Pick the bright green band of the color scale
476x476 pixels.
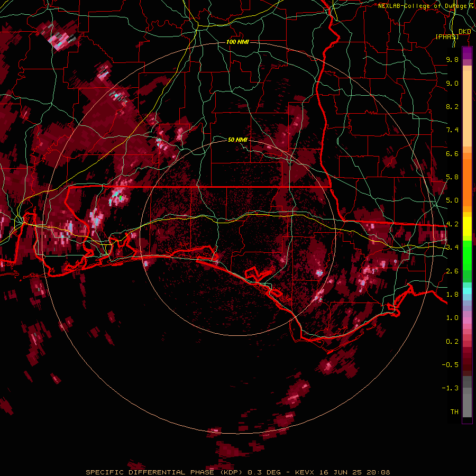tap(467, 255)
